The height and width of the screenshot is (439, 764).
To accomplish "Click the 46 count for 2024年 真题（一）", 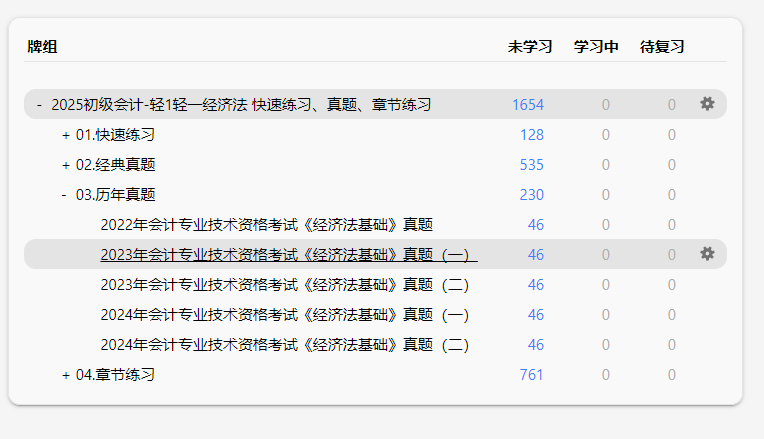I will click(536, 315).
